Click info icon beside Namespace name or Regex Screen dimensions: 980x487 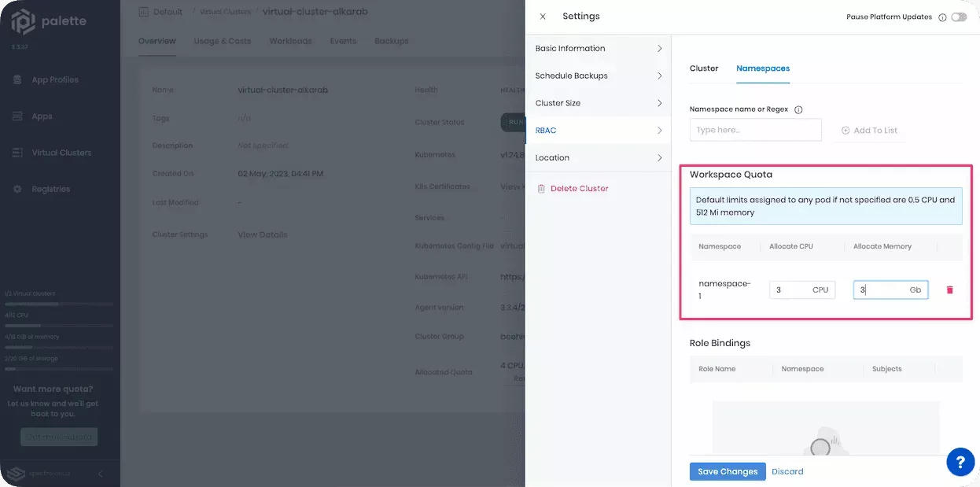pos(798,110)
